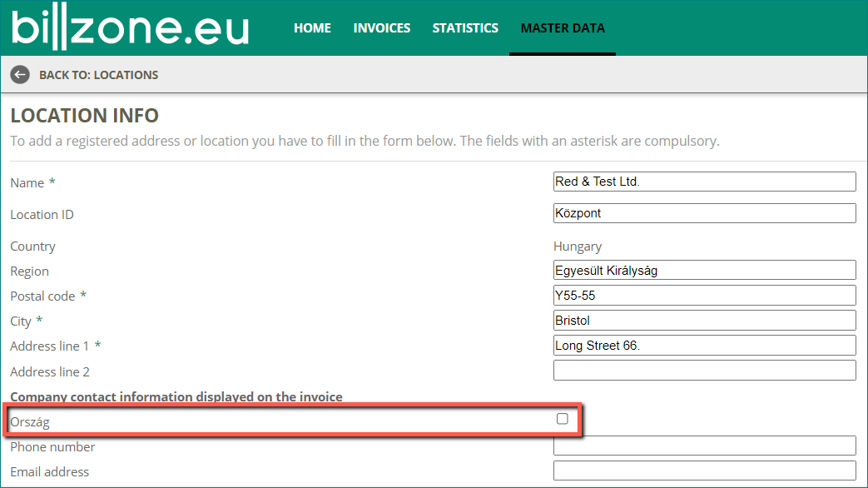Click the LOCATION INFO heading
The width and height of the screenshot is (868, 488).
click(85, 115)
